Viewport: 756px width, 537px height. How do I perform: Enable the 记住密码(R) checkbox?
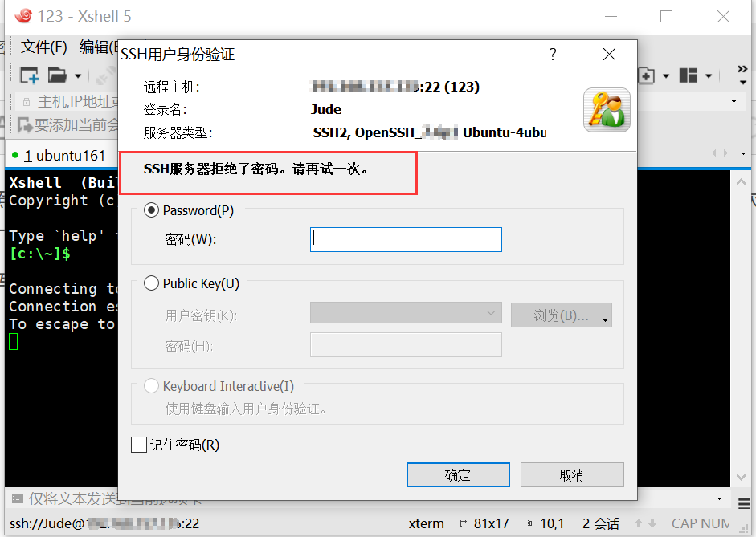[x=139, y=445]
